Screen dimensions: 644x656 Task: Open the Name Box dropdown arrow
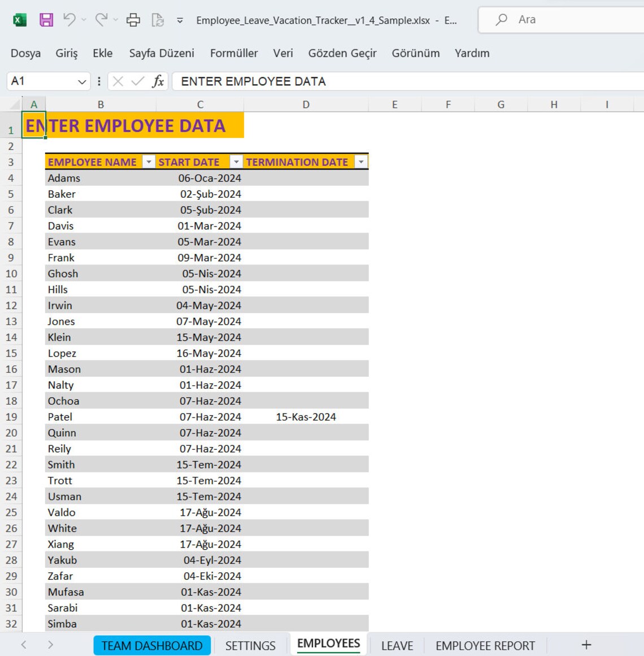coord(82,81)
